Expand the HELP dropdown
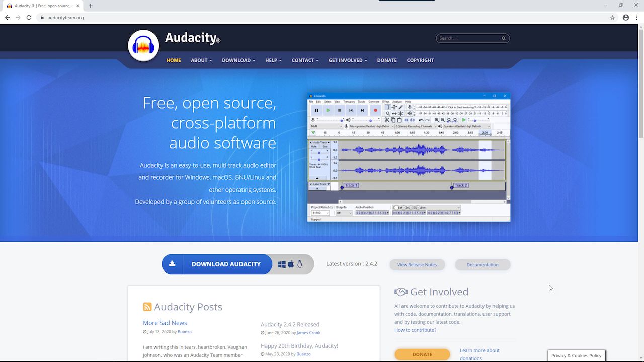The height and width of the screenshot is (362, 644). [273, 60]
